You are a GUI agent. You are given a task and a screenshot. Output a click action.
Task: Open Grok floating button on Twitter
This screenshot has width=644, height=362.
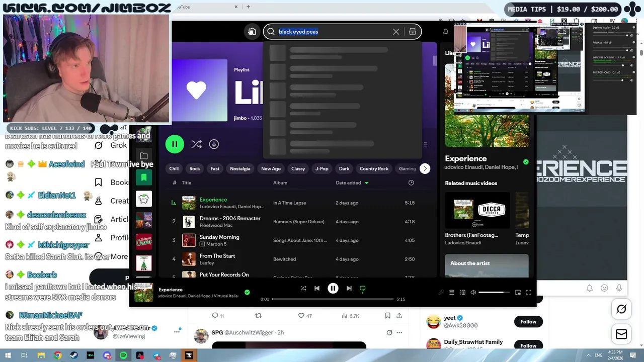click(621, 309)
